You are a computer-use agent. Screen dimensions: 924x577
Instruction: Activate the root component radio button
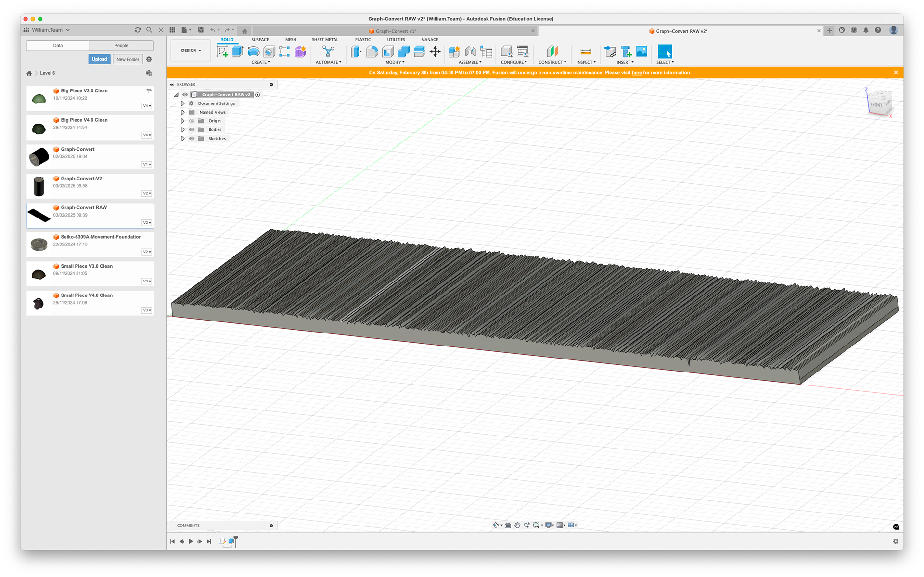pyautogui.click(x=257, y=95)
